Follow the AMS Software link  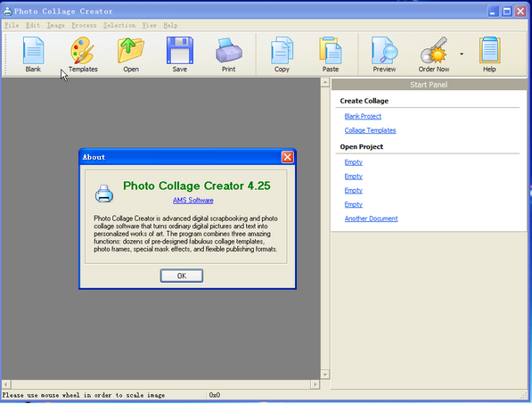point(193,201)
